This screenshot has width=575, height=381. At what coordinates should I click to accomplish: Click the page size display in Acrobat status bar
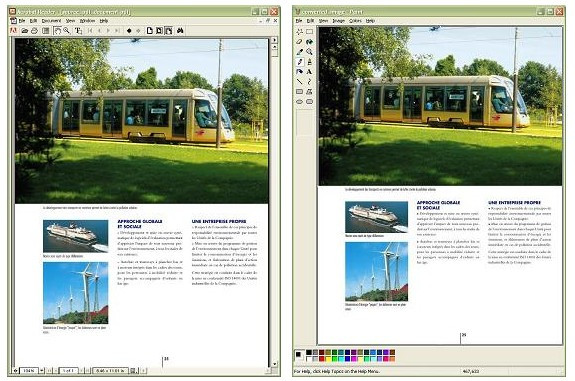coord(110,371)
